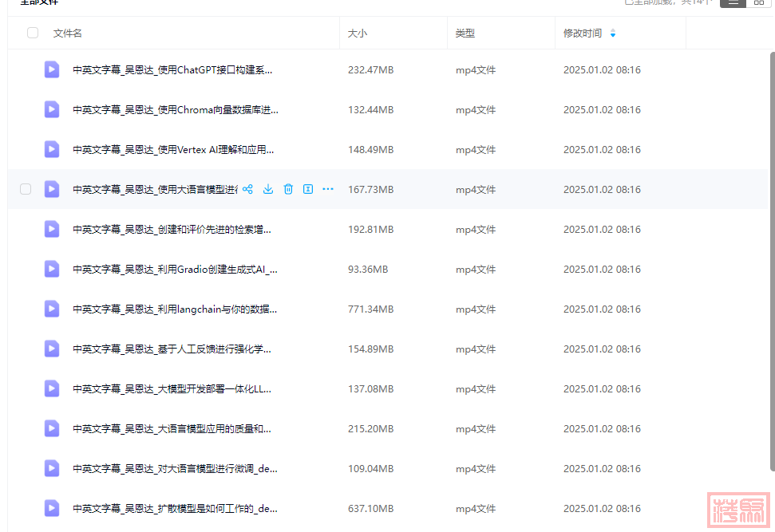Image resolution: width=775 pixels, height=532 pixels.
Task: Click the rename icon on the hovered row
Action: tap(308, 189)
